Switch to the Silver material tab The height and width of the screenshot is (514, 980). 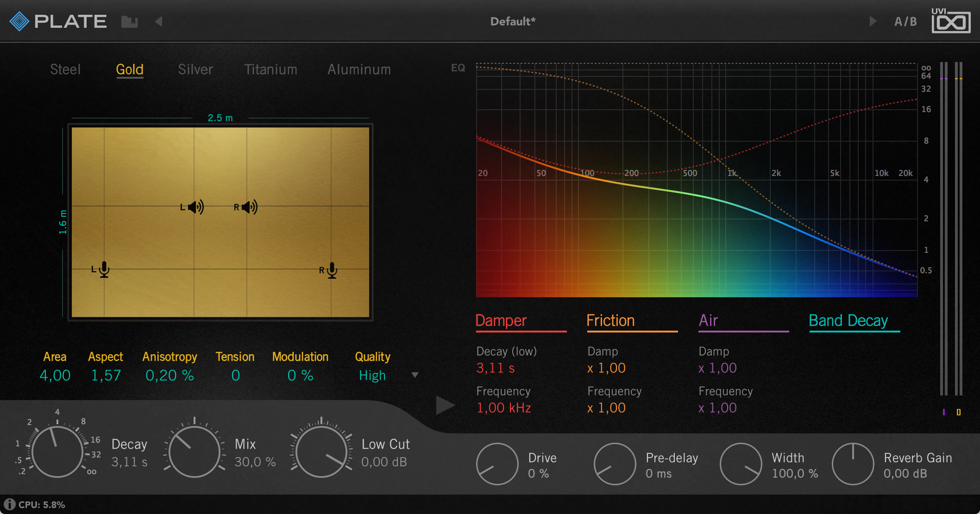click(x=195, y=69)
